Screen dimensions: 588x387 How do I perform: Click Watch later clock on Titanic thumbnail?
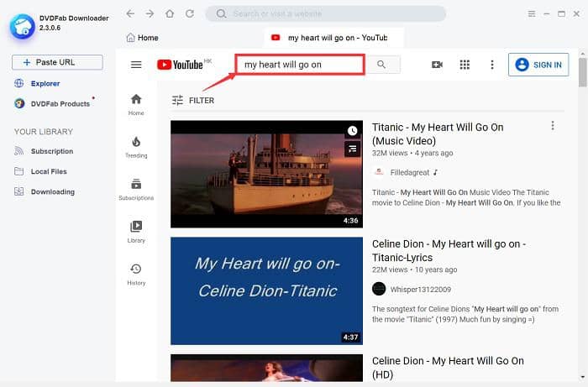pos(352,131)
